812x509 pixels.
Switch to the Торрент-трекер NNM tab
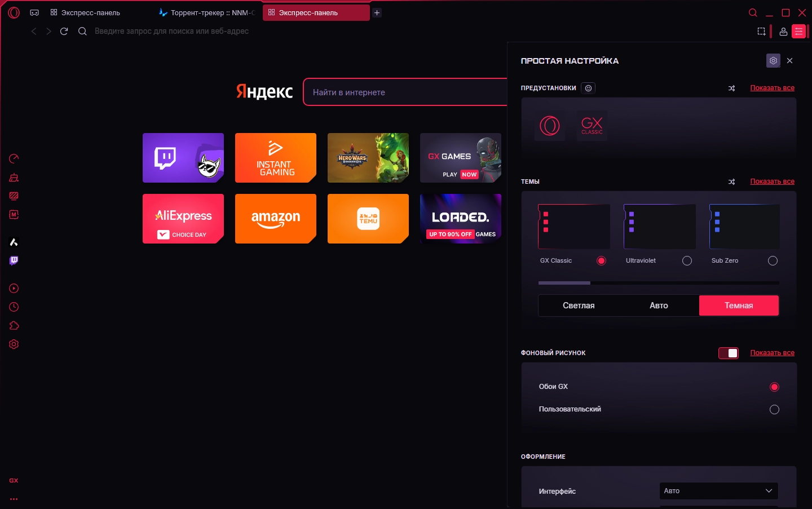[208, 12]
